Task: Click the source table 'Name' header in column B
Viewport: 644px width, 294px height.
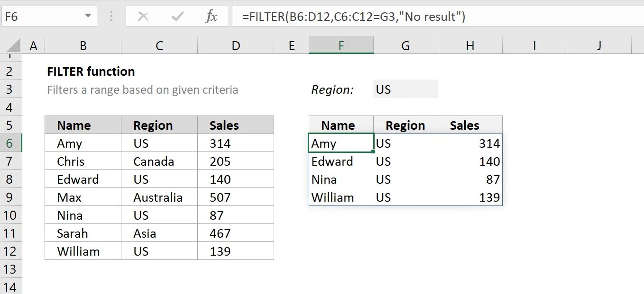Action: (83, 125)
